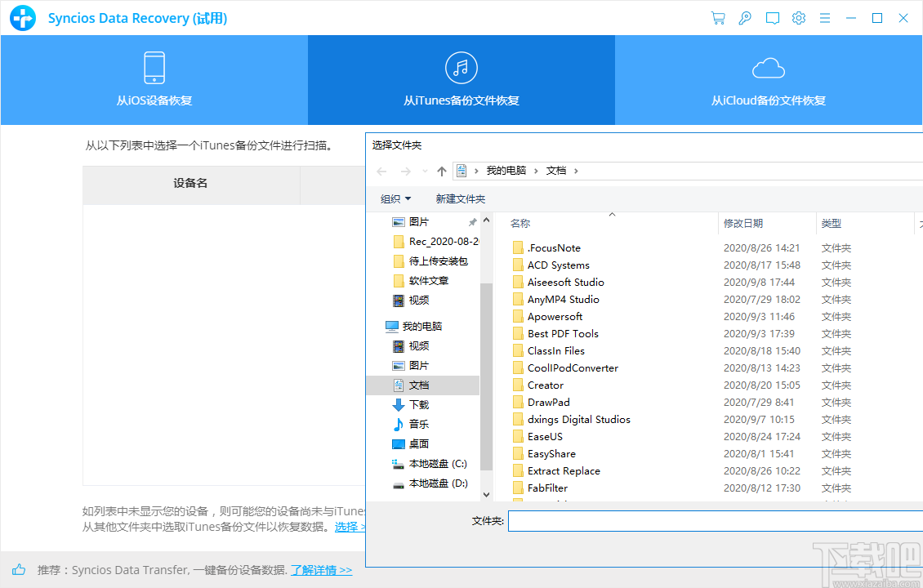Select Rec_2020-08-2 folder in sidebar
The height and width of the screenshot is (588, 923).
(x=435, y=241)
